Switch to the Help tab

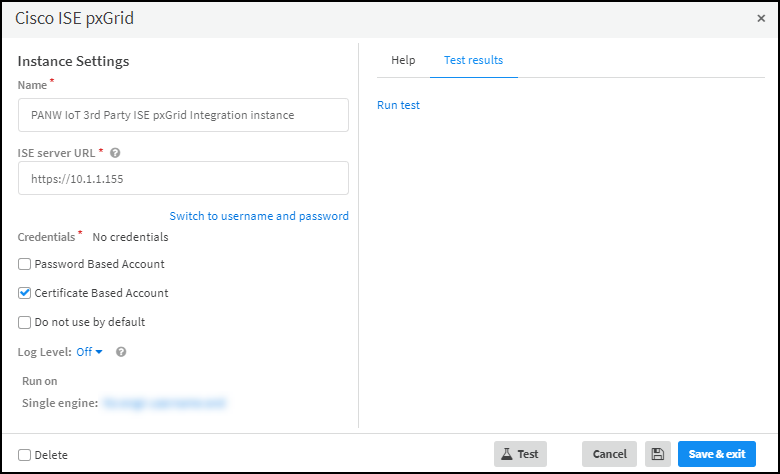pos(403,60)
